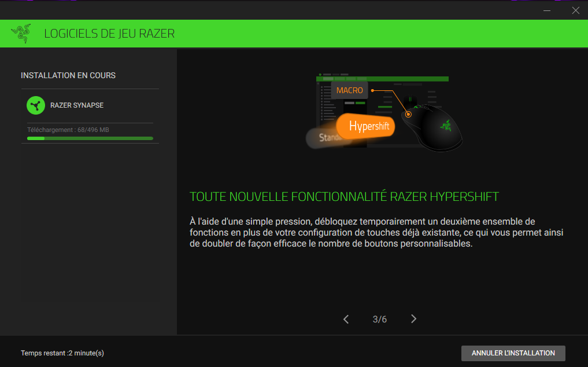This screenshot has height=367, width=588.
Task: Click the Razer snake logo
Action: coord(21,34)
